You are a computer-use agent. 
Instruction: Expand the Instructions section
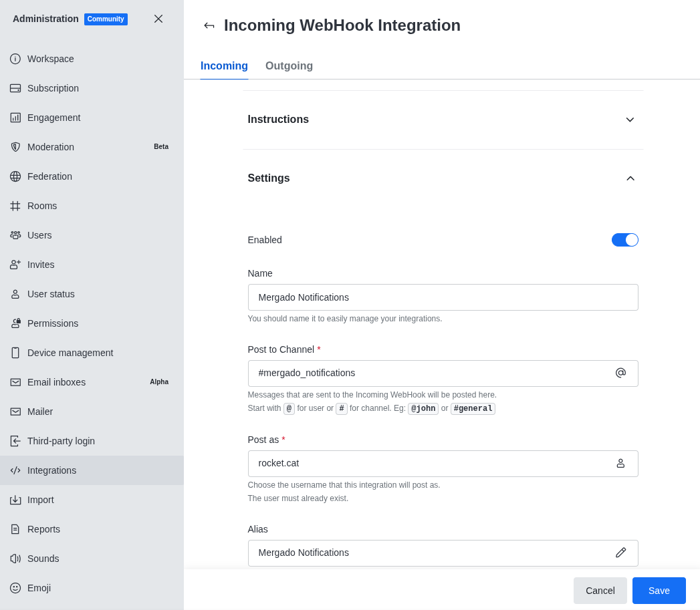pos(630,120)
